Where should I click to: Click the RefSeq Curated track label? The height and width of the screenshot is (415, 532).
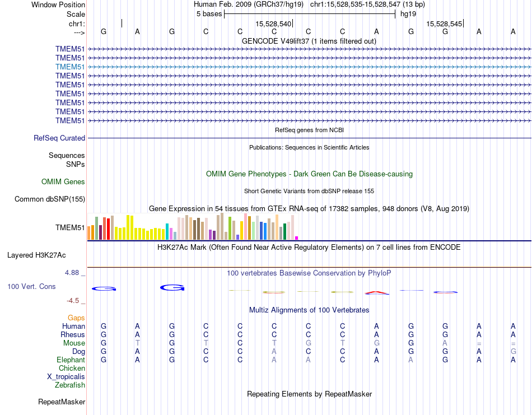pos(59,138)
